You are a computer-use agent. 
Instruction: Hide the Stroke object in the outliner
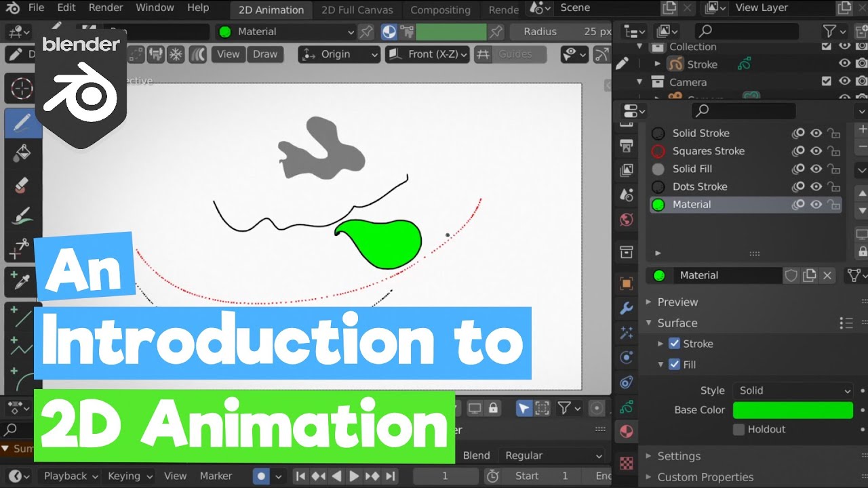click(x=844, y=64)
